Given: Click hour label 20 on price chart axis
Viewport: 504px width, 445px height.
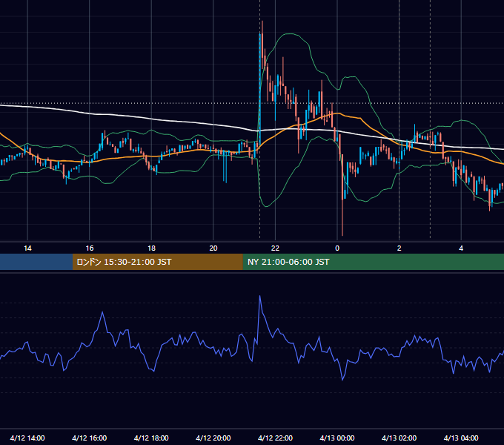Looking at the screenshot, I should pos(213,248).
